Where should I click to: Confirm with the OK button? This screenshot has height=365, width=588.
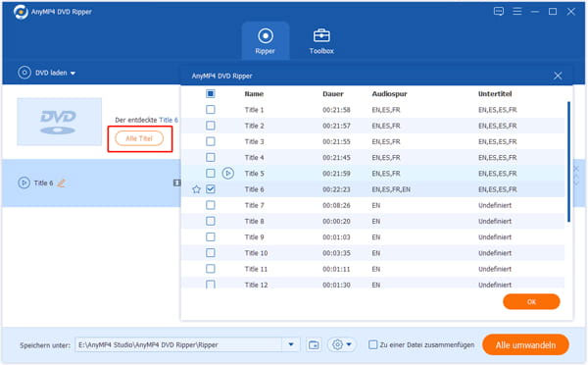531,301
